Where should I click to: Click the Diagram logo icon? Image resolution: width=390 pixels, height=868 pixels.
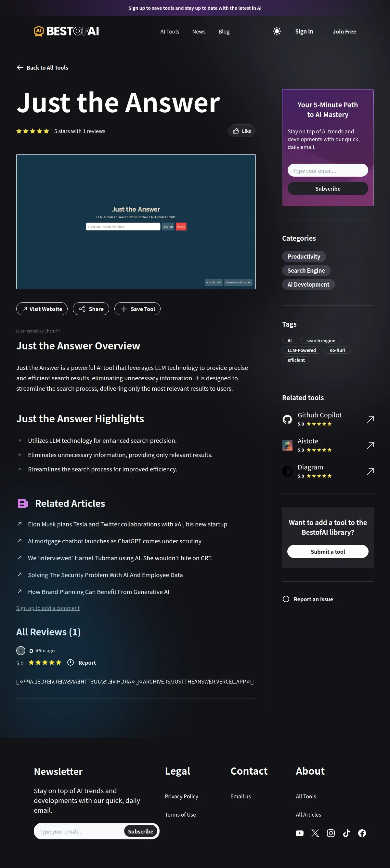click(x=287, y=471)
